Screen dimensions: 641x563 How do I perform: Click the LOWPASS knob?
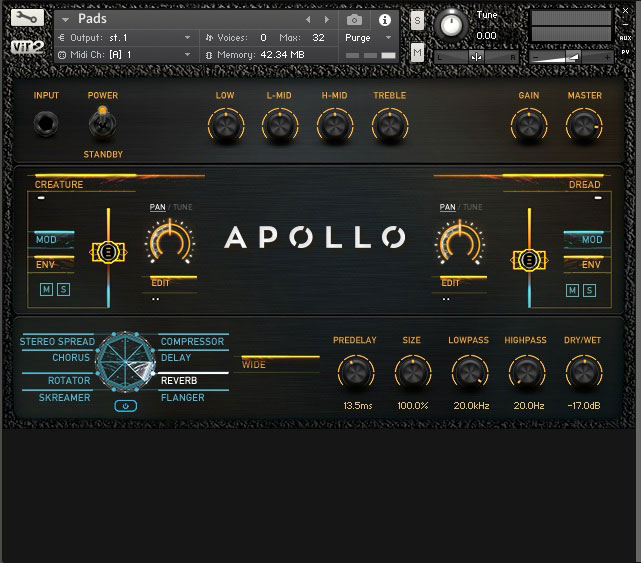pos(470,373)
